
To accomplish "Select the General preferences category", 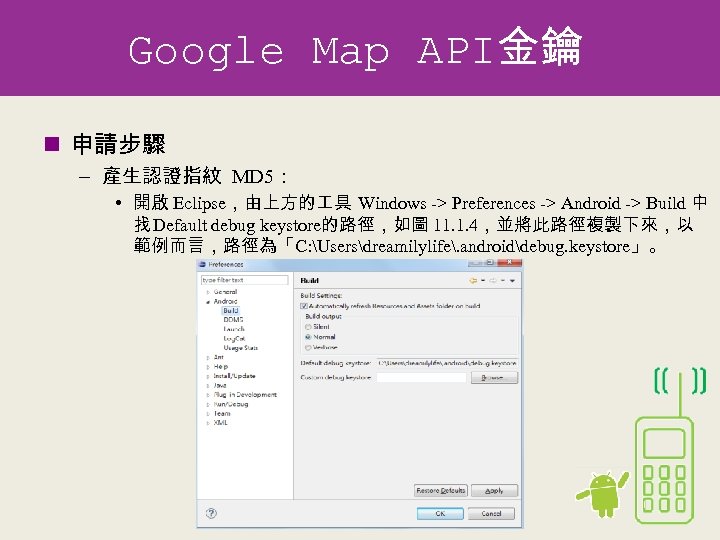I will point(225,292).
